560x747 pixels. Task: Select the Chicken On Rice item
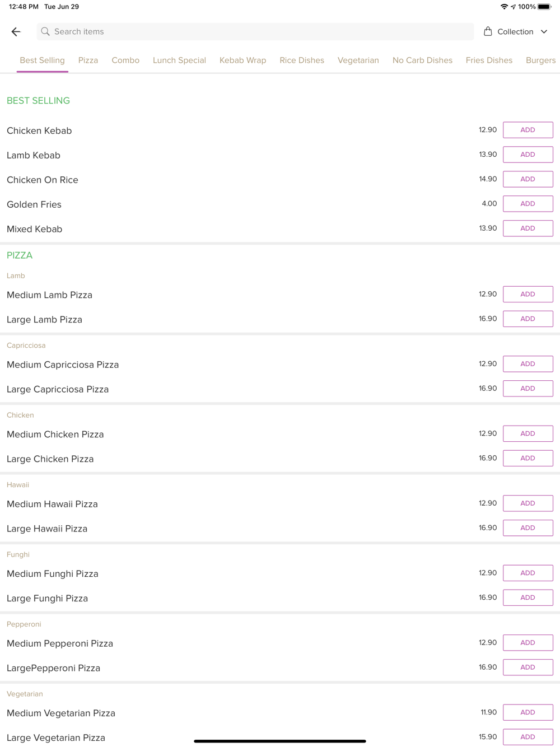[x=43, y=180]
